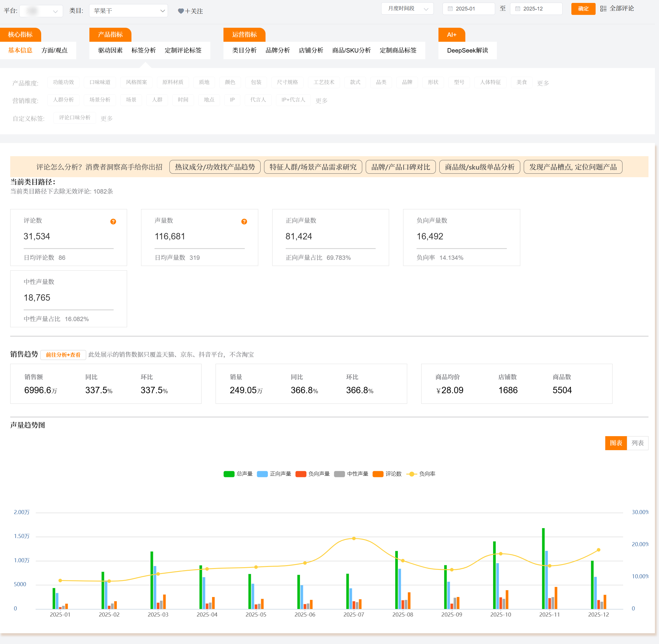Hide the 正向声量 blue legend series
The height and width of the screenshot is (644, 659).
[x=262, y=474]
